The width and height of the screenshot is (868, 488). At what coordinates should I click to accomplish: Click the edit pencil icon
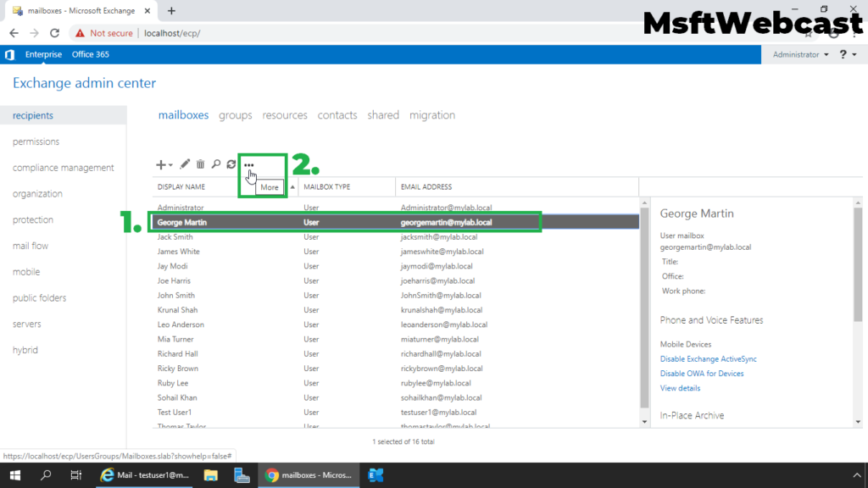185,164
